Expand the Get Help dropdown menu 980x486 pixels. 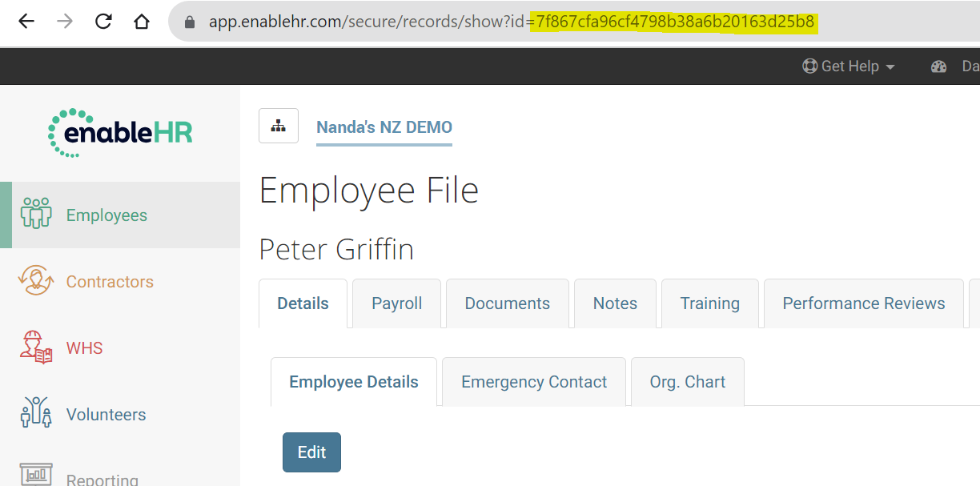[x=849, y=66]
